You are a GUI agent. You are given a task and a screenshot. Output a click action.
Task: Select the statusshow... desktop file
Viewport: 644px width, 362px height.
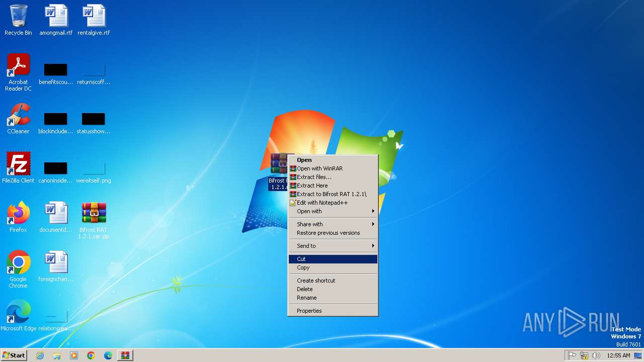(x=94, y=123)
